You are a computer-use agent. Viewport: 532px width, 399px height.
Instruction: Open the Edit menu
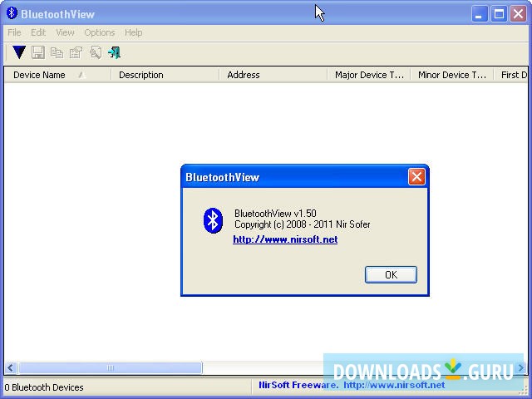(38, 32)
